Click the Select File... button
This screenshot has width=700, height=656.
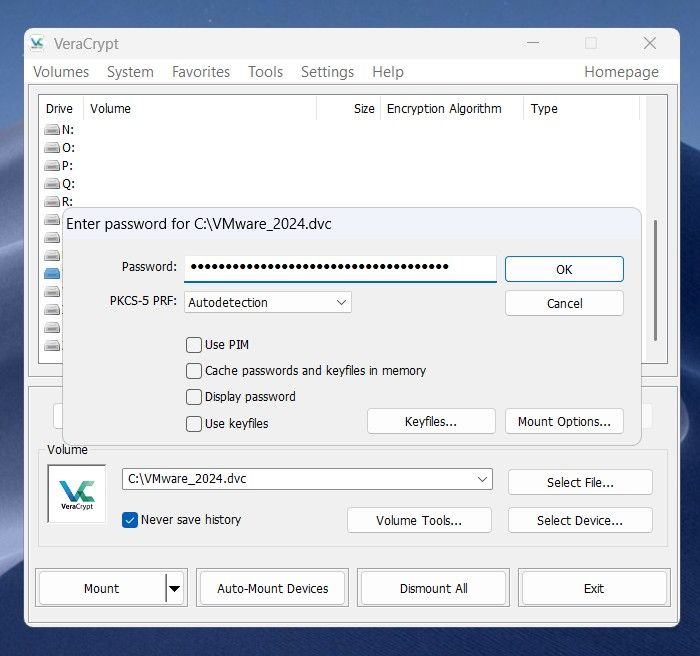580,482
